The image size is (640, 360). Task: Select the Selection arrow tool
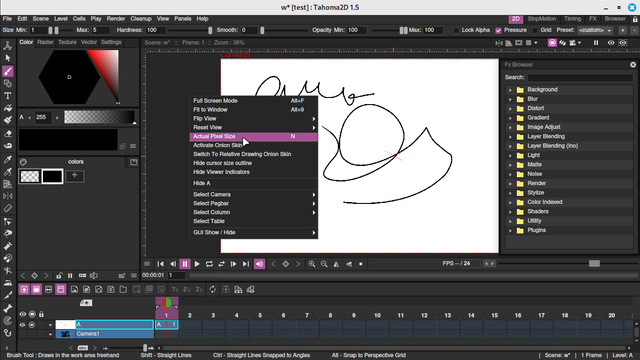pos(7,58)
